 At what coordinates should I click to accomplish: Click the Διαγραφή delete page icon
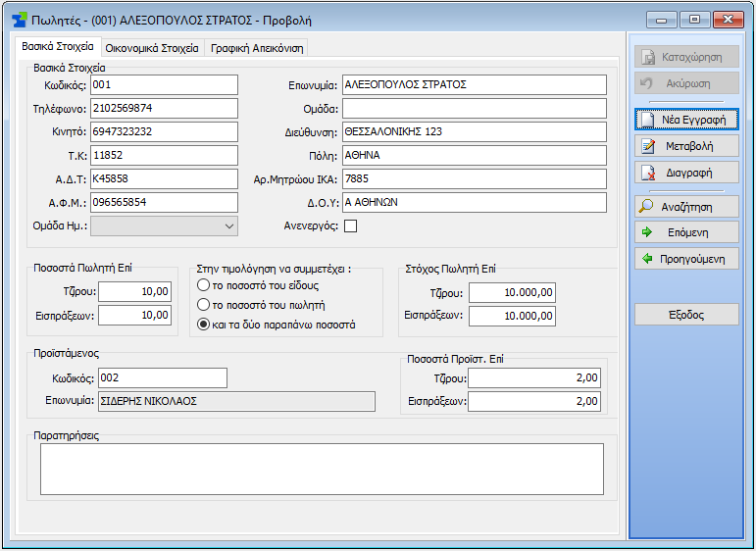(648, 173)
